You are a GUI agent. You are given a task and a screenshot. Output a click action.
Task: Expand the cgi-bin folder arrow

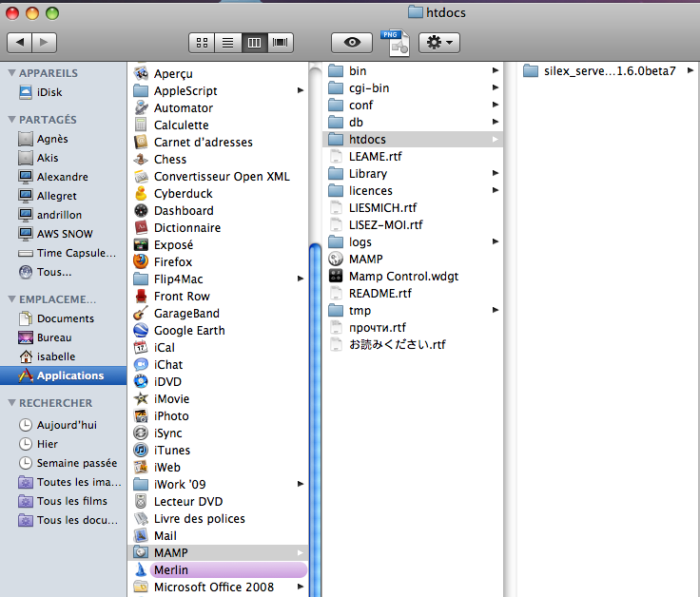pos(496,87)
